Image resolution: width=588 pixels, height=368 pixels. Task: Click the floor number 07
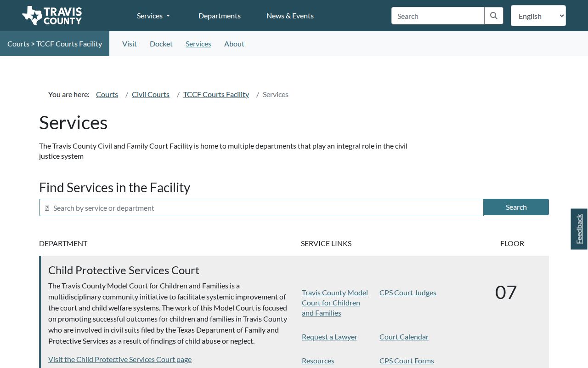[x=506, y=292]
